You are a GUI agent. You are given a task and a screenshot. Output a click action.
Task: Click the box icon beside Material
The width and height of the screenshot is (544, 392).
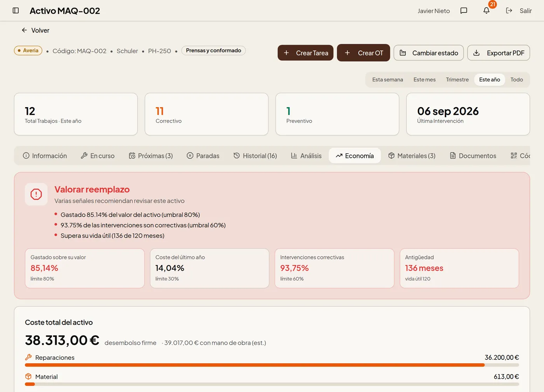(28, 376)
